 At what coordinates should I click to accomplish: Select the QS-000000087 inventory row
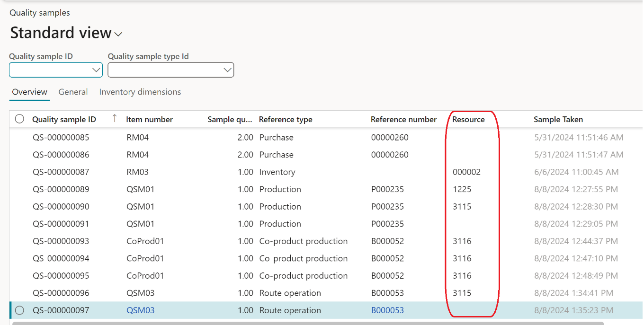(61, 172)
